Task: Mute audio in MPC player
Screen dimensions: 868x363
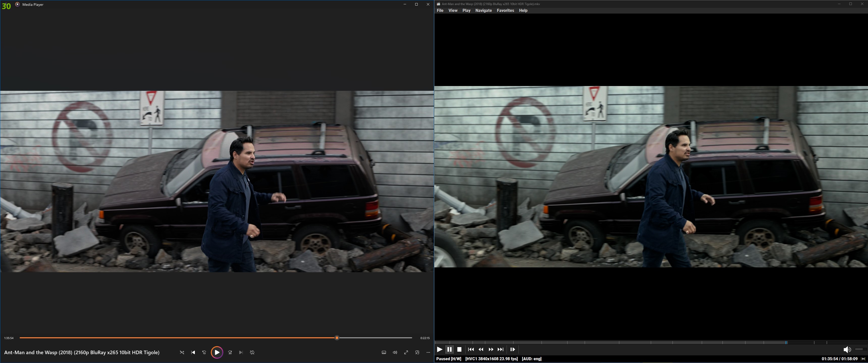Action: 847,349
